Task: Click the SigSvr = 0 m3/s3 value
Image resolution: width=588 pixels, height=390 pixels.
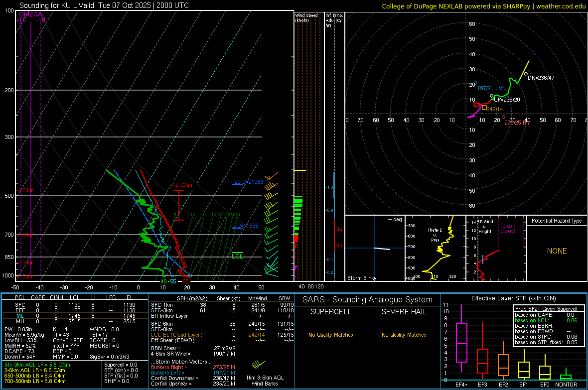Action: click(110, 357)
